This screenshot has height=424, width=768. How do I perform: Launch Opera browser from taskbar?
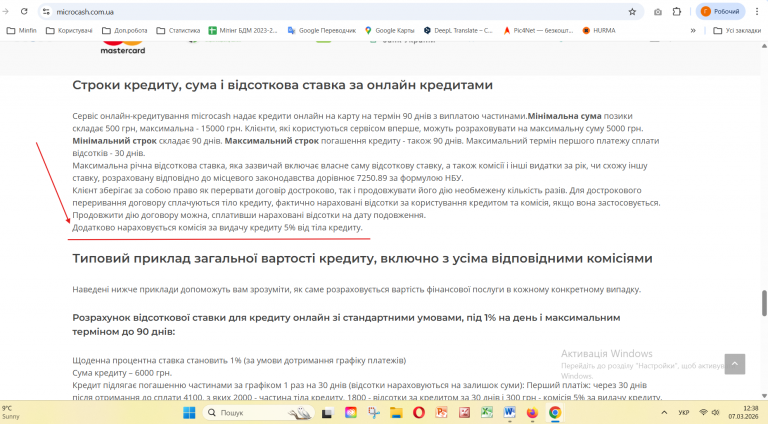pos(419,413)
